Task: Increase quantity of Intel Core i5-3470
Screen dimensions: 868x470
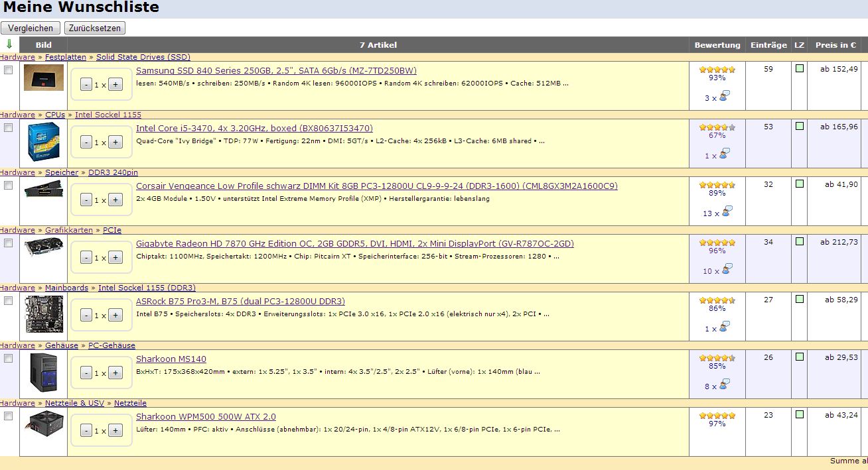Action: pyautogui.click(x=115, y=143)
